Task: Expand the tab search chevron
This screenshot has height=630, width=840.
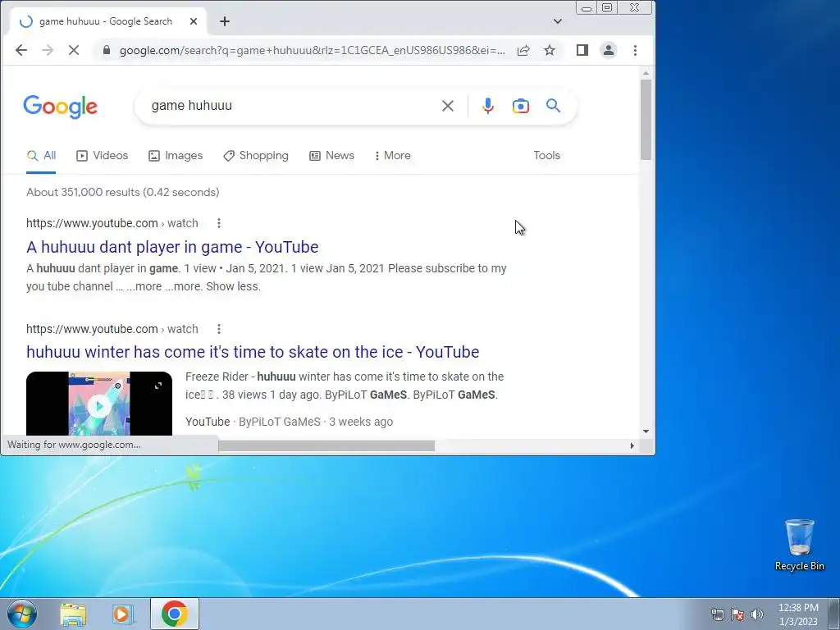Action: pos(558,21)
